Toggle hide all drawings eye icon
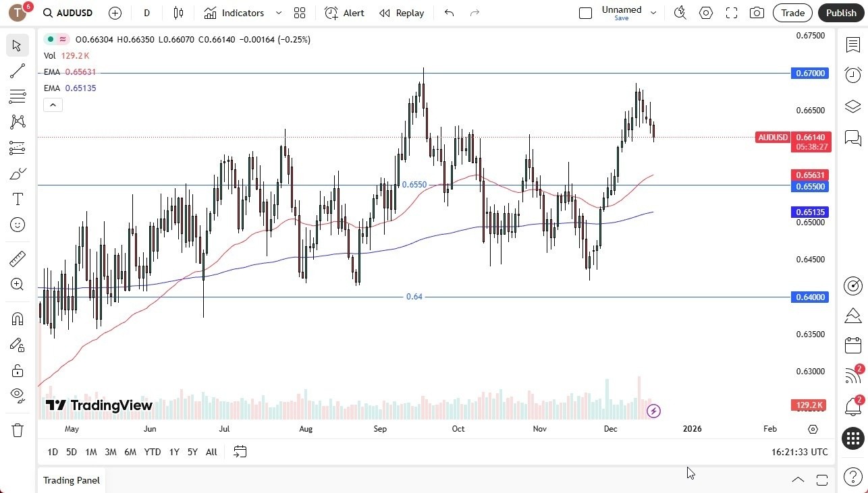 pos(18,394)
